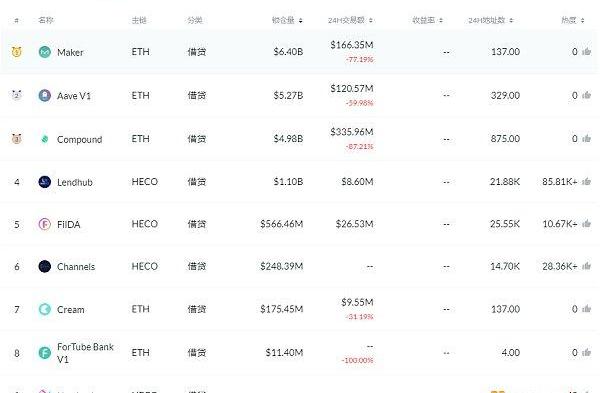Click the gold first-place medal badge
The height and width of the screenshot is (393, 600).
click(16, 52)
